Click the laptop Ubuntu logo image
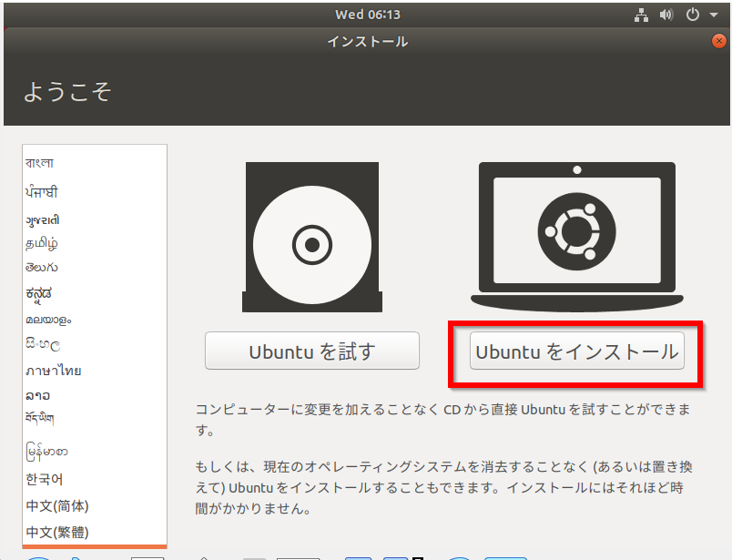This screenshot has width=732, height=560. point(577,237)
